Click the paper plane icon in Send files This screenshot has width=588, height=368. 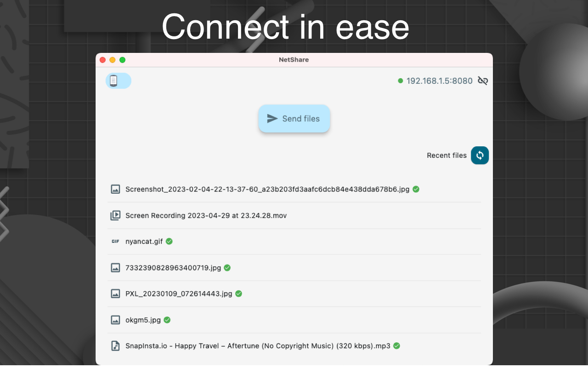pos(272,119)
